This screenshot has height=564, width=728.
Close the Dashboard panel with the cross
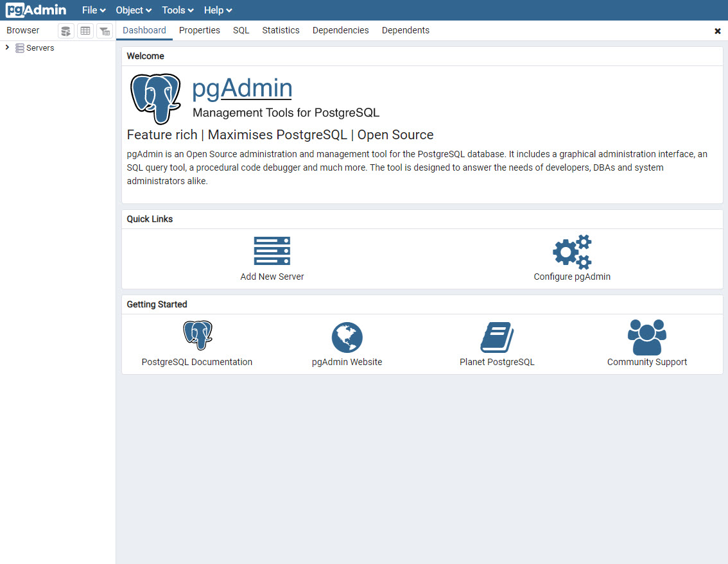pyautogui.click(x=717, y=30)
